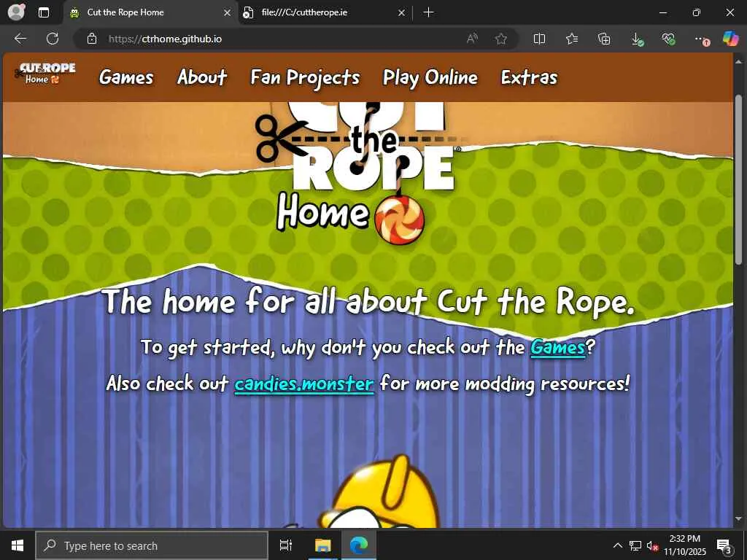The width and height of the screenshot is (747, 560).
Task: Activate the Read aloud icon
Action: (x=472, y=39)
